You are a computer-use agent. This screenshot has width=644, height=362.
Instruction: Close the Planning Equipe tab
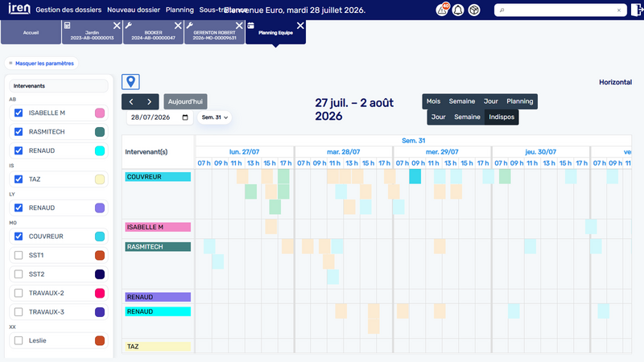pos(300,26)
